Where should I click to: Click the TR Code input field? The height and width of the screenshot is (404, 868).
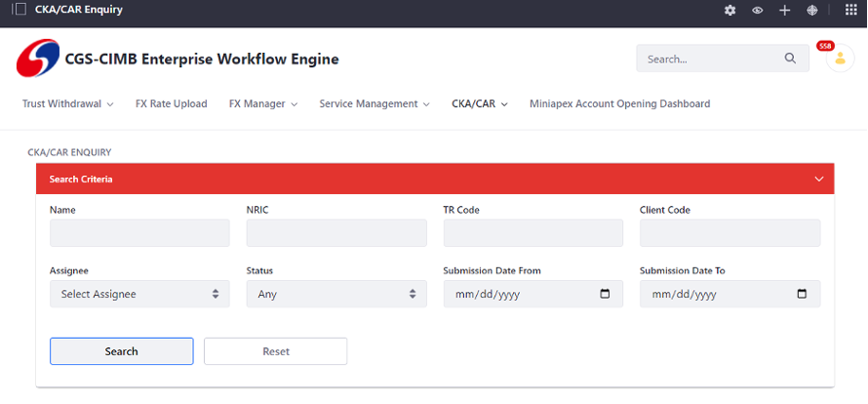point(533,233)
